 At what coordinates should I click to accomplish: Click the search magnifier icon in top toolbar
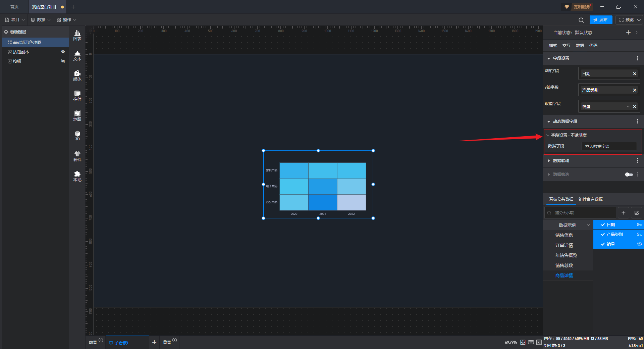pyautogui.click(x=581, y=20)
